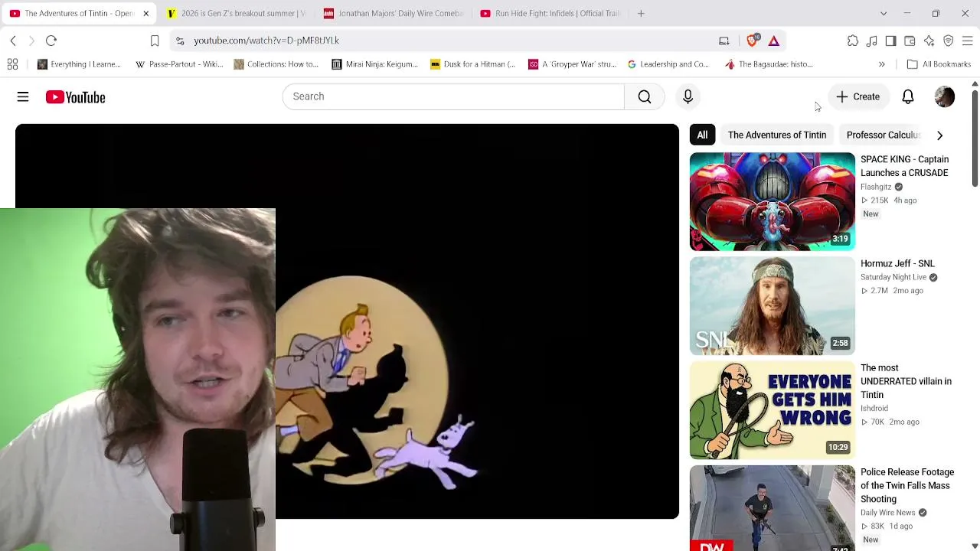Open the apps grid in bookmarks bar
This screenshot has height=551, width=980.
12,64
